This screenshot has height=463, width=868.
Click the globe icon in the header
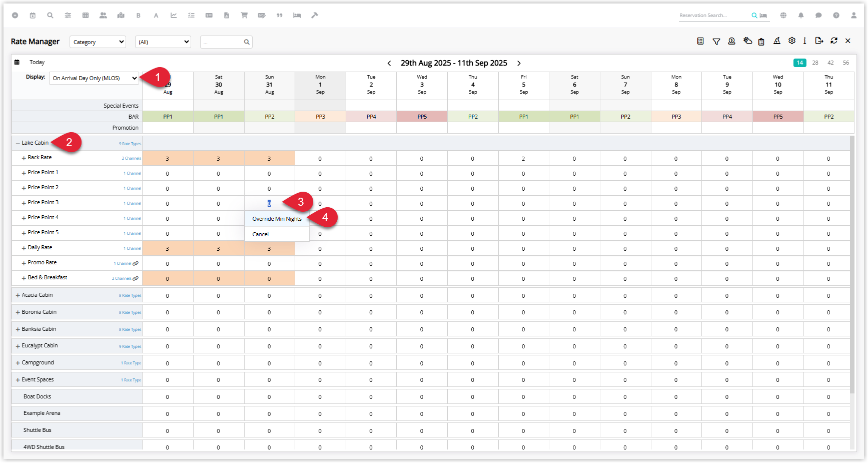[783, 16]
